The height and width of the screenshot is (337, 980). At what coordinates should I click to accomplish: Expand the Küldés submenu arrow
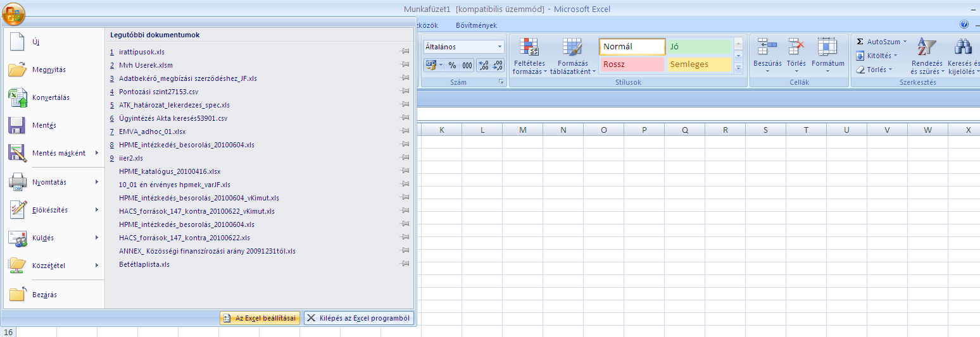97,238
